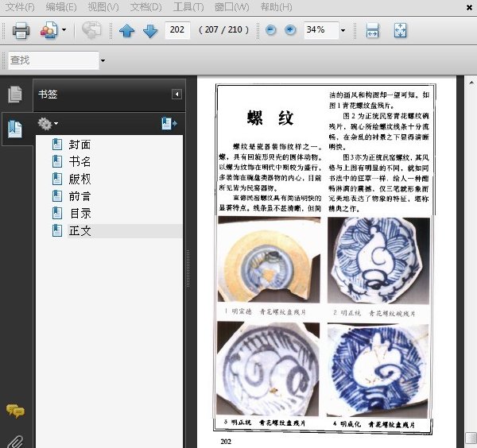
Task: Open the 帮助(H) menu
Action: point(276,6)
